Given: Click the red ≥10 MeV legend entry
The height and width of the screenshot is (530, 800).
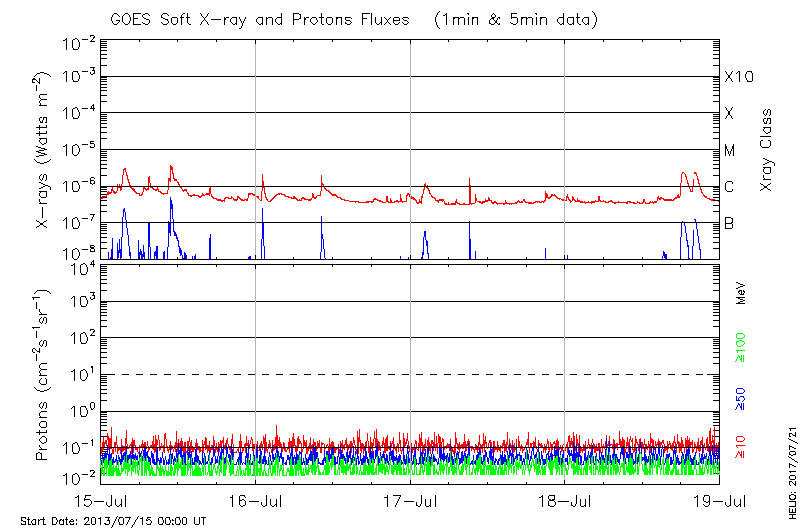Looking at the screenshot, I should pyautogui.click(x=741, y=448).
